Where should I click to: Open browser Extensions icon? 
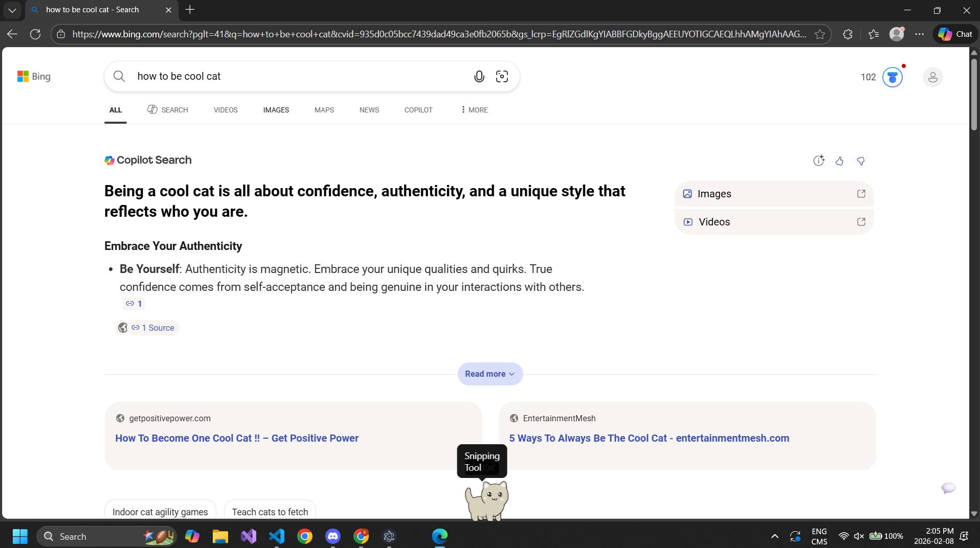[848, 34]
